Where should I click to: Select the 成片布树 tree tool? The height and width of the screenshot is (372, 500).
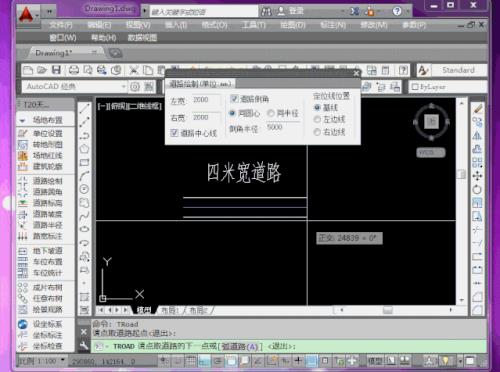(x=41, y=287)
